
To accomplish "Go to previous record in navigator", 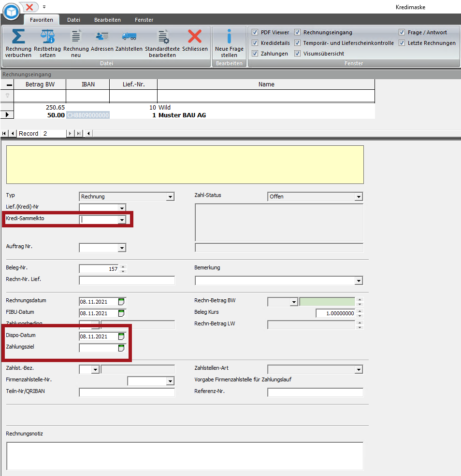I will pyautogui.click(x=13, y=133).
